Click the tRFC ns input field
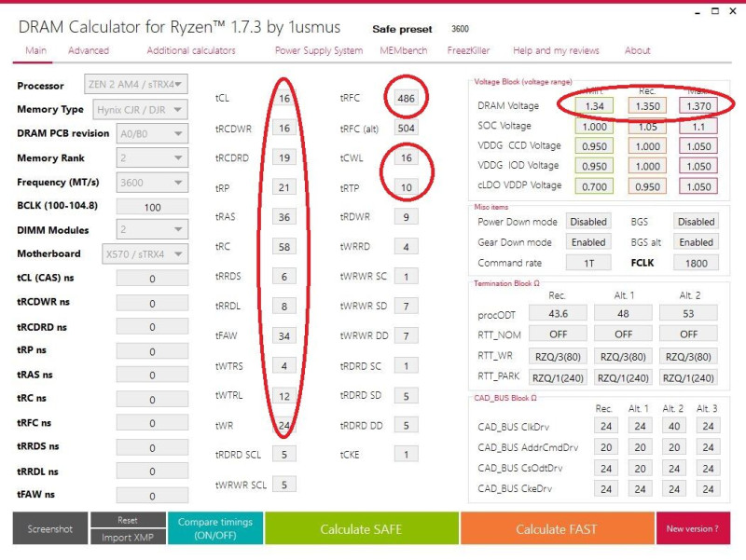The image size is (746, 560). pos(152,423)
